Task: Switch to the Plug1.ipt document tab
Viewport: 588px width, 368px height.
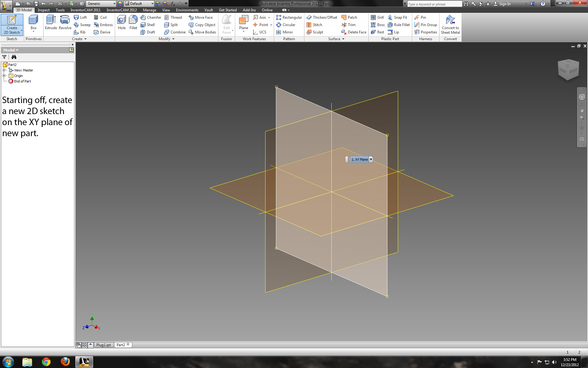Action: (104, 345)
